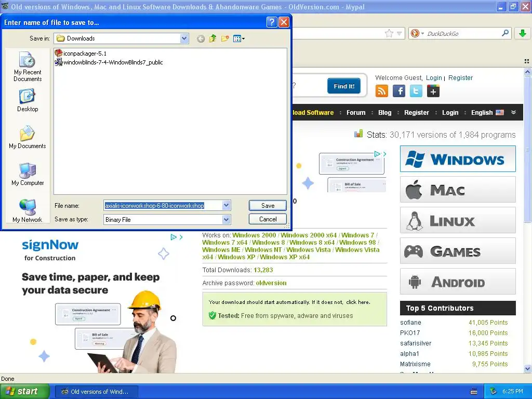The width and height of the screenshot is (532, 399).
Task: Go up one folder level
Action: coord(212,38)
